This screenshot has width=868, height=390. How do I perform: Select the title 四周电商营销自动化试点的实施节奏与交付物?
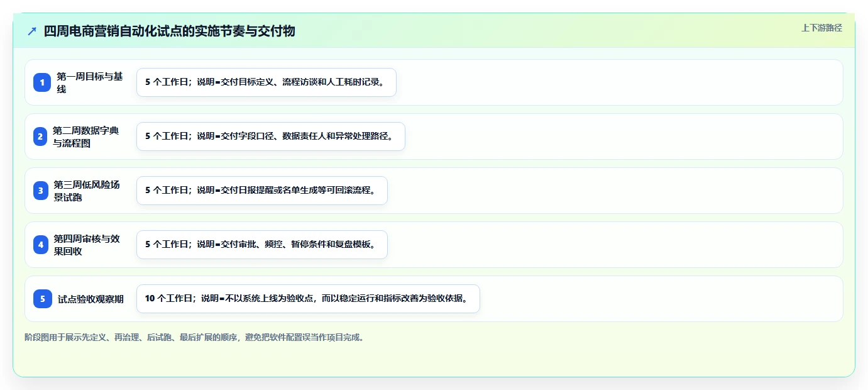coord(169,31)
